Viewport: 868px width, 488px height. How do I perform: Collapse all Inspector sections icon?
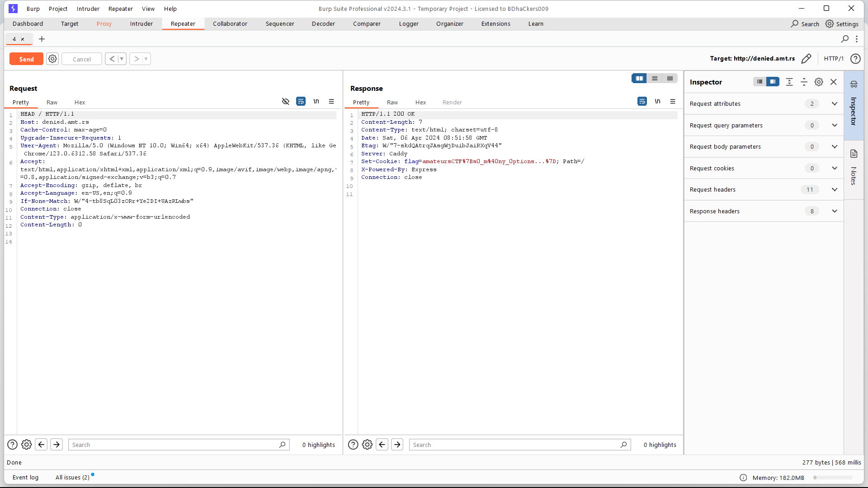(x=804, y=82)
